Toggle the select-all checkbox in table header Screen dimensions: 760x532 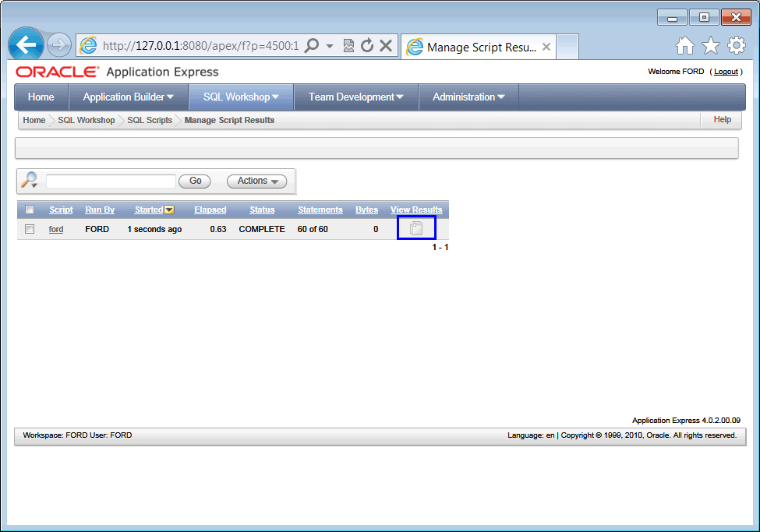pyautogui.click(x=30, y=210)
